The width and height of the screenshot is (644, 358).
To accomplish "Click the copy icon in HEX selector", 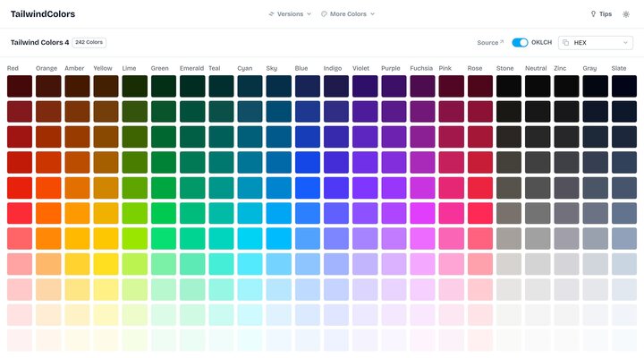I will (566, 42).
